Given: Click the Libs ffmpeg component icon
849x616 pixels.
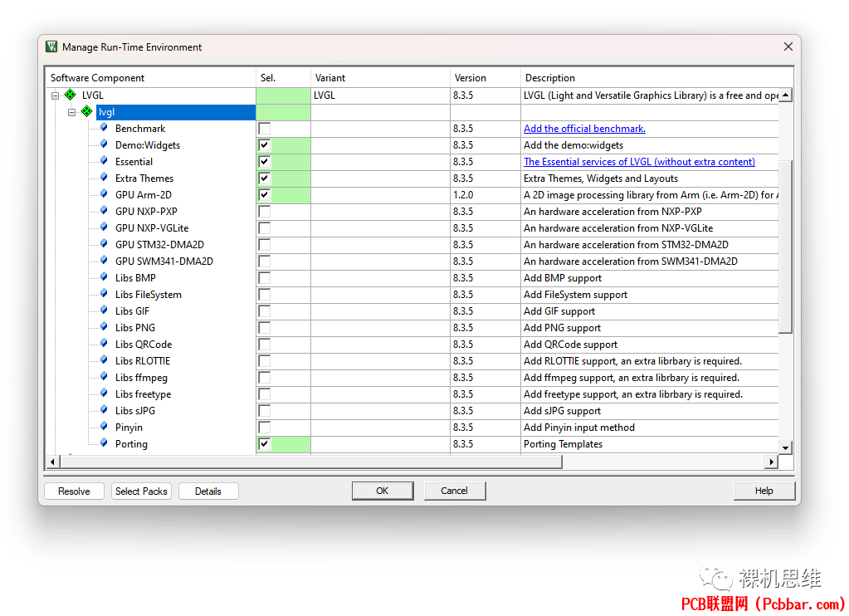Looking at the screenshot, I should [x=104, y=377].
